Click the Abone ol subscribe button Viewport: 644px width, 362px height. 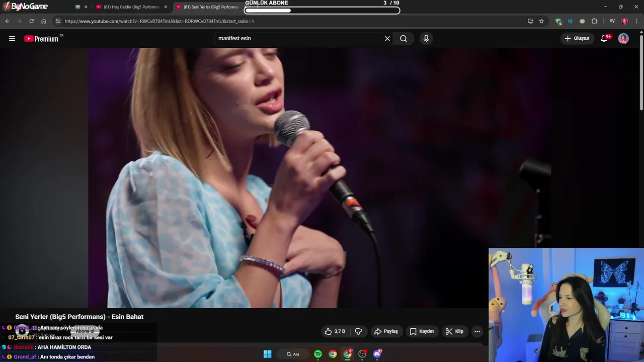(x=85, y=331)
